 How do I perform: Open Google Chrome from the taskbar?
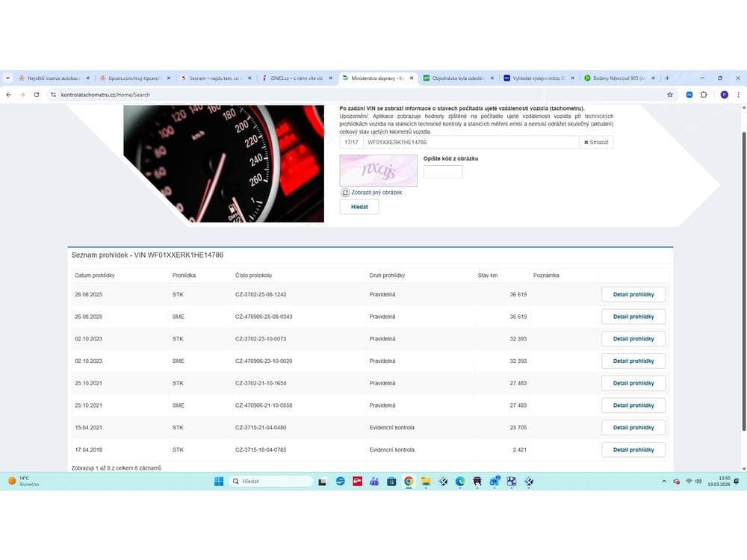tap(409, 482)
